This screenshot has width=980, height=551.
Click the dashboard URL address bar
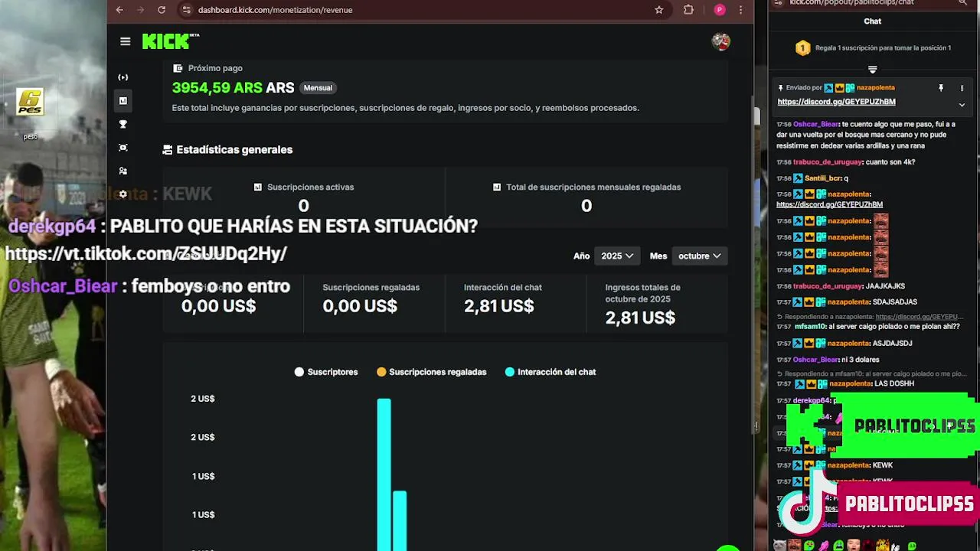pyautogui.click(x=421, y=10)
